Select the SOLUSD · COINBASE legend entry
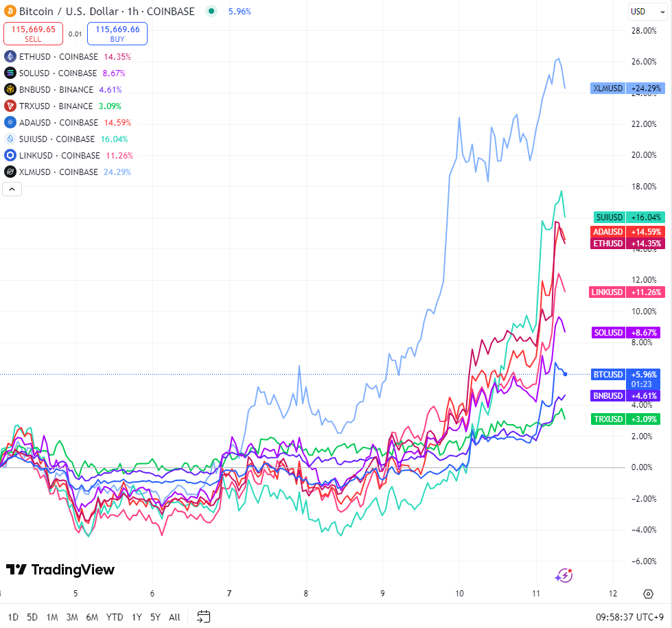The image size is (672, 628). tap(58, 73)
